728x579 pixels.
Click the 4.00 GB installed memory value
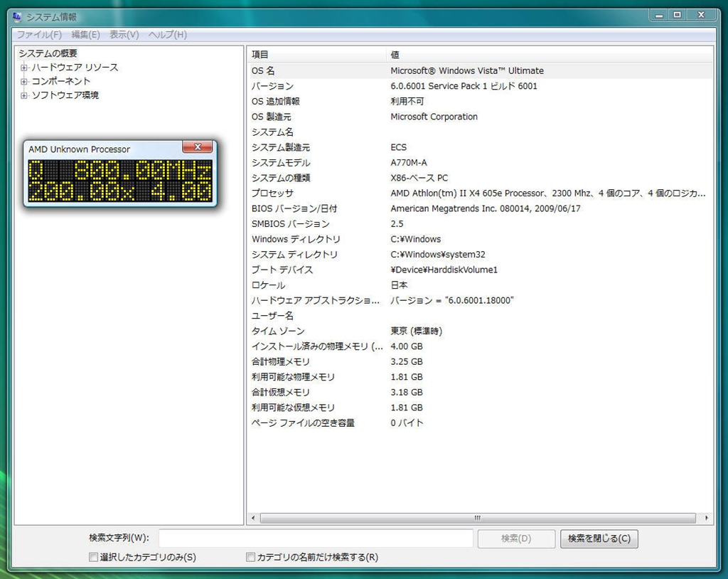click(407, 346)
